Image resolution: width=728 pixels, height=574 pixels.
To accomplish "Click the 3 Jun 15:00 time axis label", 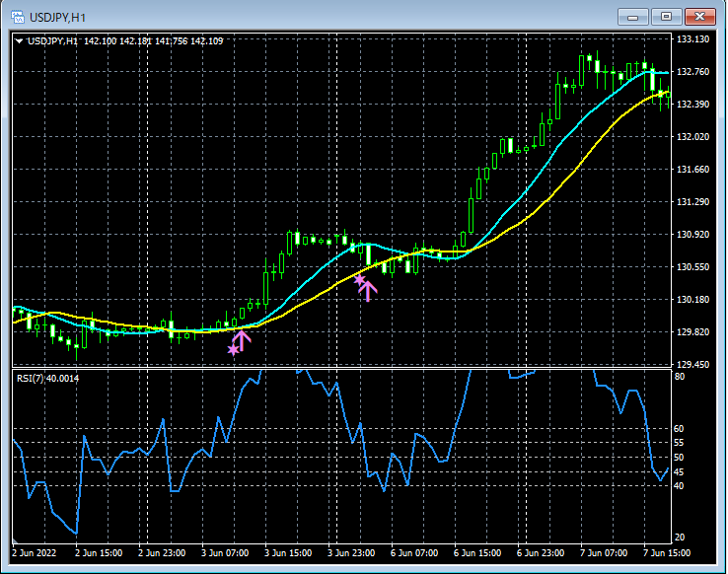I will 288,553.
